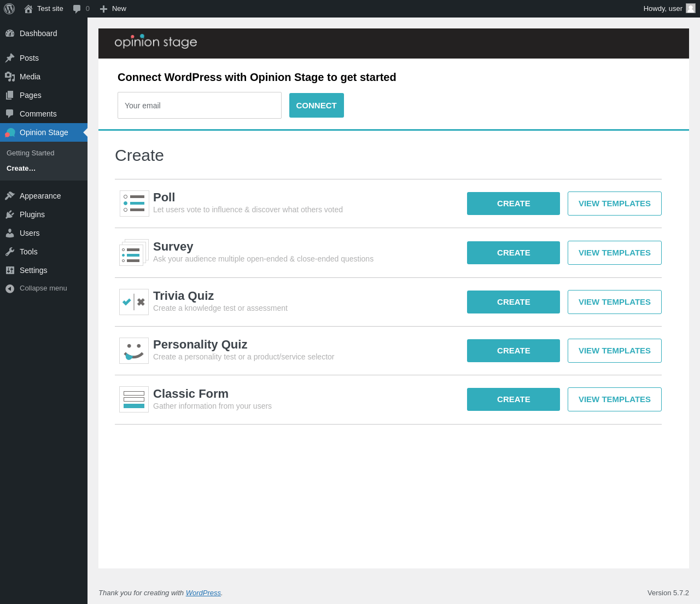The image size is (700, 604).
Task: Focus the Your email input field
Action: pos(200,106)
